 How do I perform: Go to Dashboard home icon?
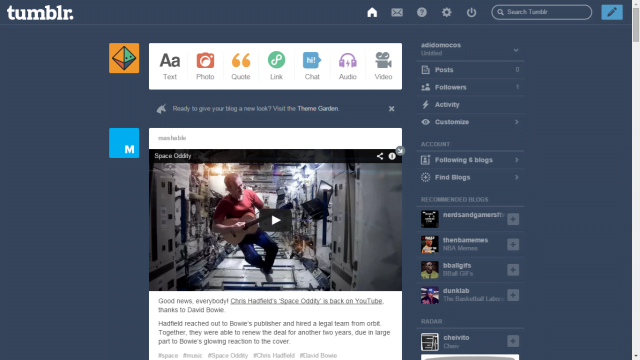click(372, 12)
